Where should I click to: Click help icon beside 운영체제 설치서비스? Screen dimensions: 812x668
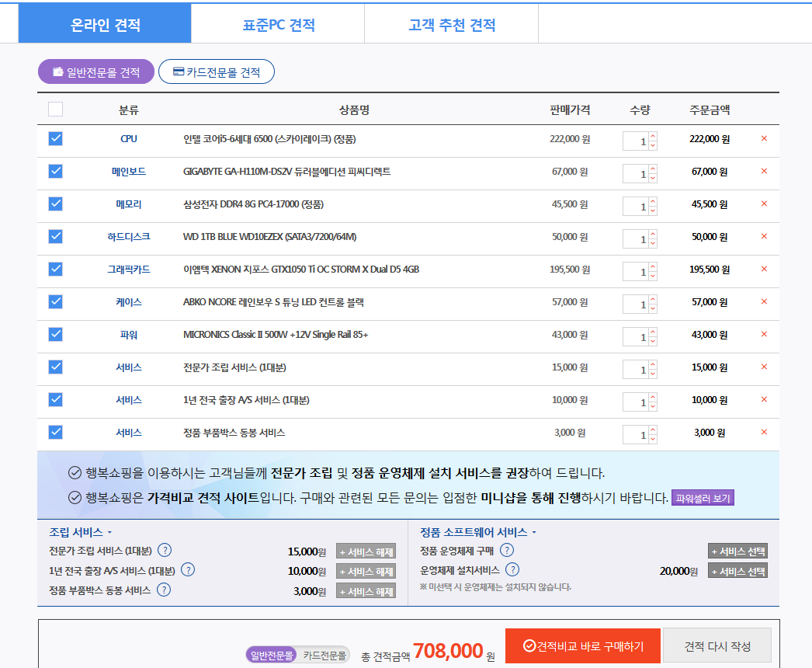point(512,570)
